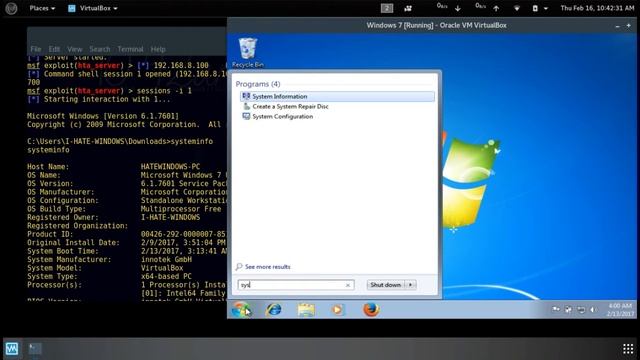The width and height of the screenshot is (640, 360).
Task: Click the Start menu search field
Action: point(296,285)
